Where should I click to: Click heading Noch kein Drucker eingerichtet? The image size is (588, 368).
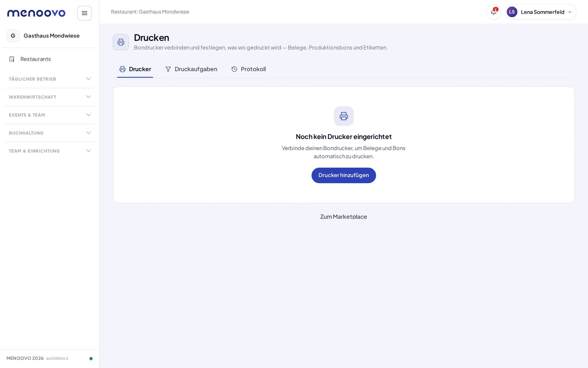344,137
